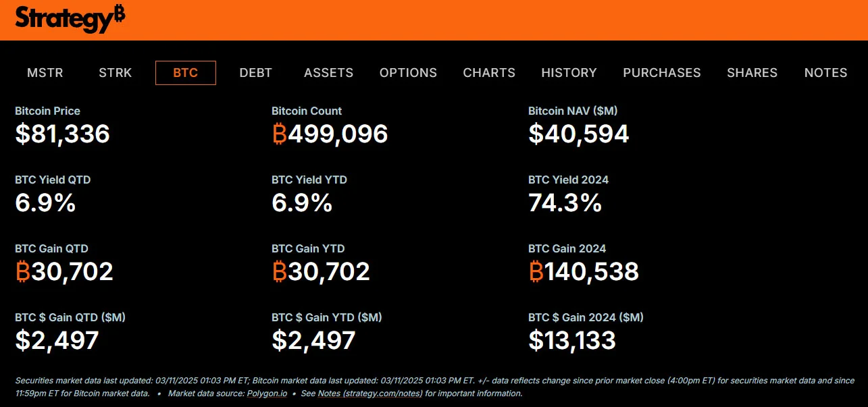Click the Bitcoin symbol in BTC Gain YTD

click(x=280, y=271)
